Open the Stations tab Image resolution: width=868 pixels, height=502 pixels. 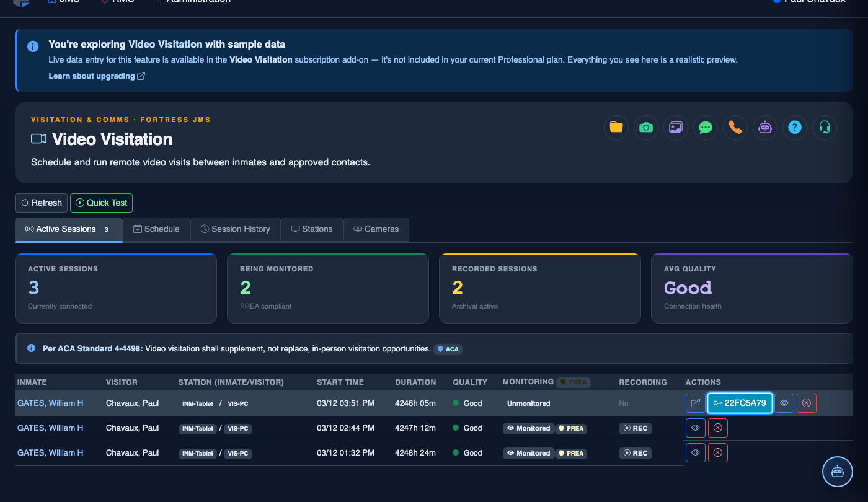[312, 229]
